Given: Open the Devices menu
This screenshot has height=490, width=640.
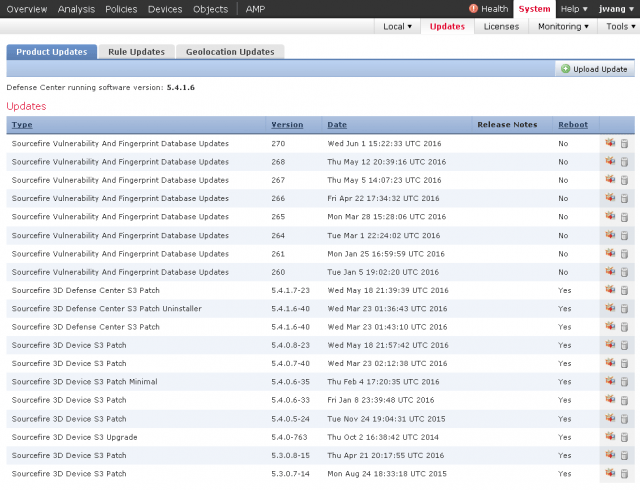Looking at the screenshot, I should pyautogui.click(x=165, y=9).
